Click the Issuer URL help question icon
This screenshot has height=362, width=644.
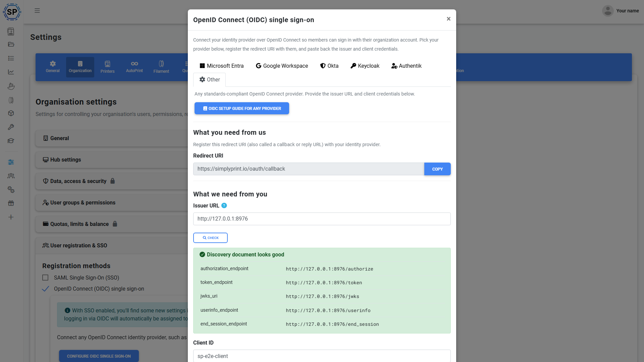pos(224,205)
